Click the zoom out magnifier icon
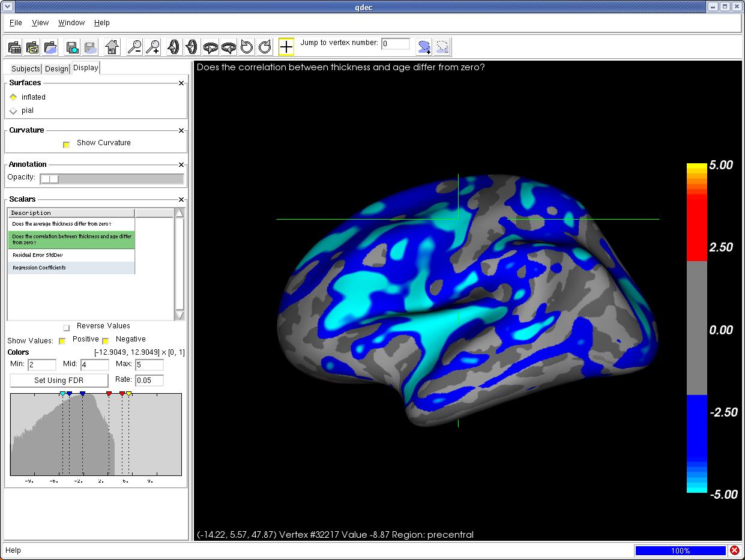 coord(134,47)
